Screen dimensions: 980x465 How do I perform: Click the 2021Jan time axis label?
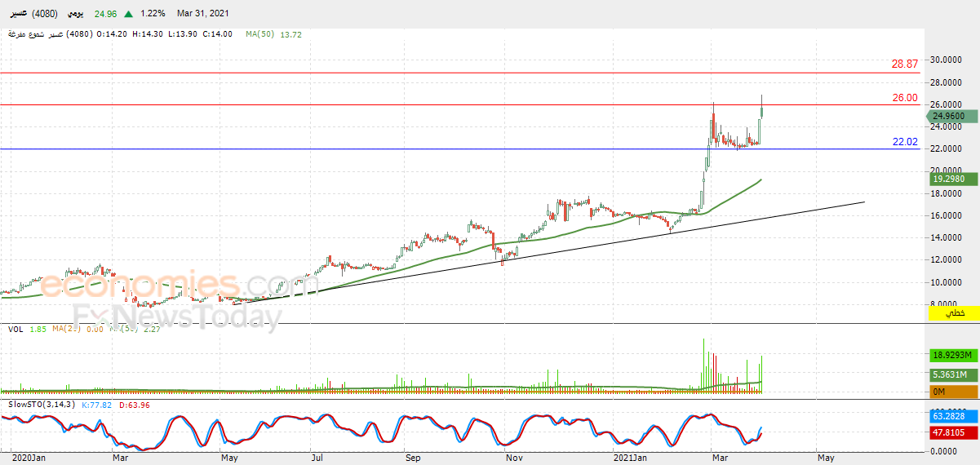point(632,458)
